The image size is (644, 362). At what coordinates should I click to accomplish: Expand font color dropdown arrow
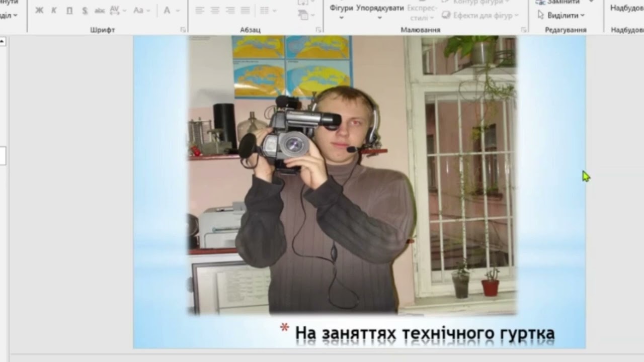(178, 10)
